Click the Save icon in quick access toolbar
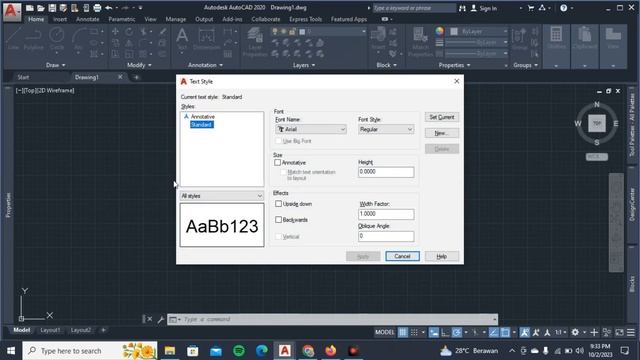The width and height of the screenshot is (640, 360). (x=52, y=8)
